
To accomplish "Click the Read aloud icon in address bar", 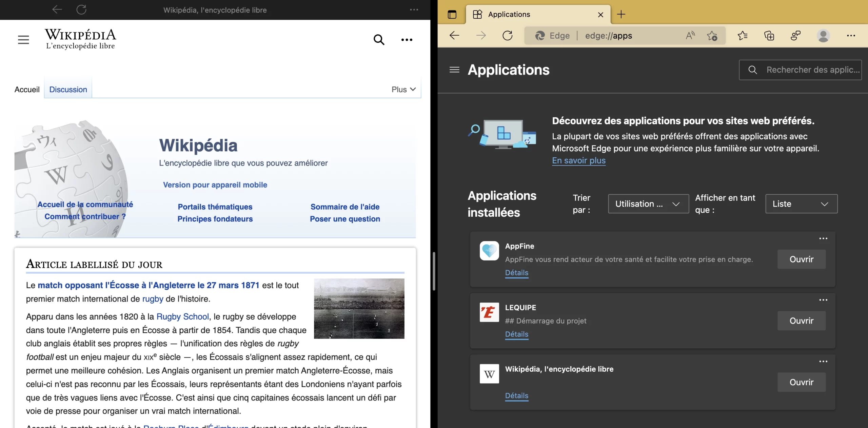I will 690,35.
